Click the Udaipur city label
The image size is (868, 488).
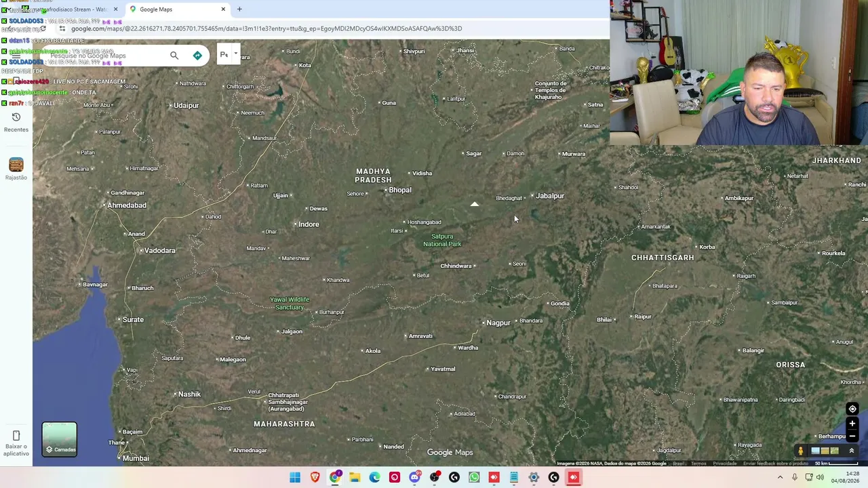click(x=186, y=106)
